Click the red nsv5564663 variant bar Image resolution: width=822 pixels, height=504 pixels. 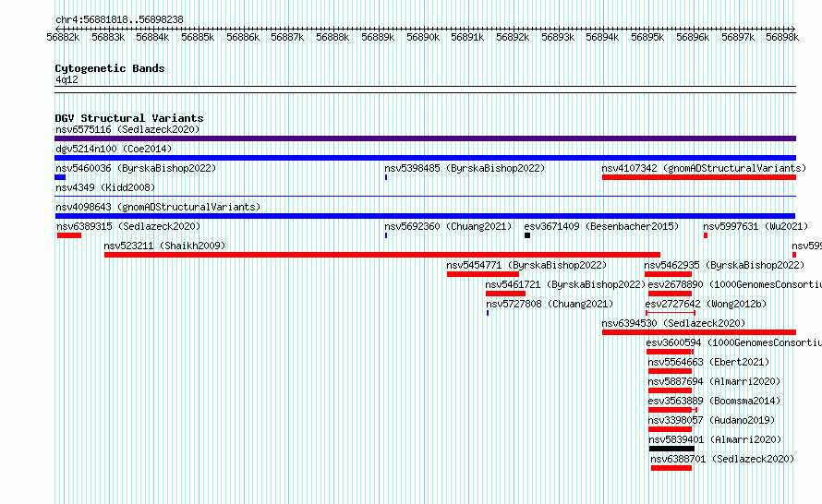point(670,371)
